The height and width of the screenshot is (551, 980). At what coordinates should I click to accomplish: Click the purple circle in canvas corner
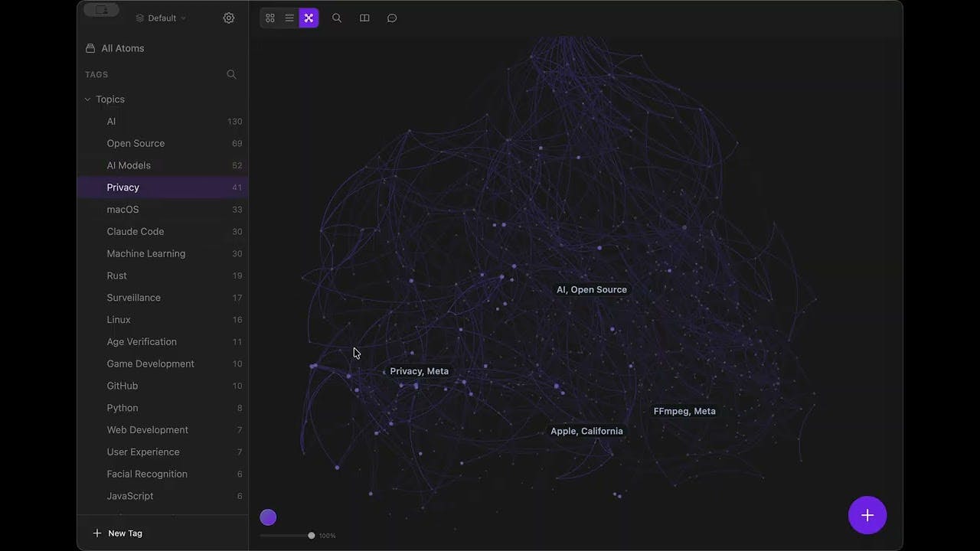268,517
